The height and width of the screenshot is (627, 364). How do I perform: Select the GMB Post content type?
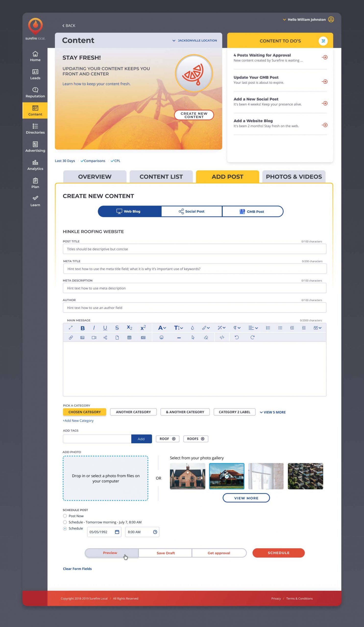coord(252,211)
